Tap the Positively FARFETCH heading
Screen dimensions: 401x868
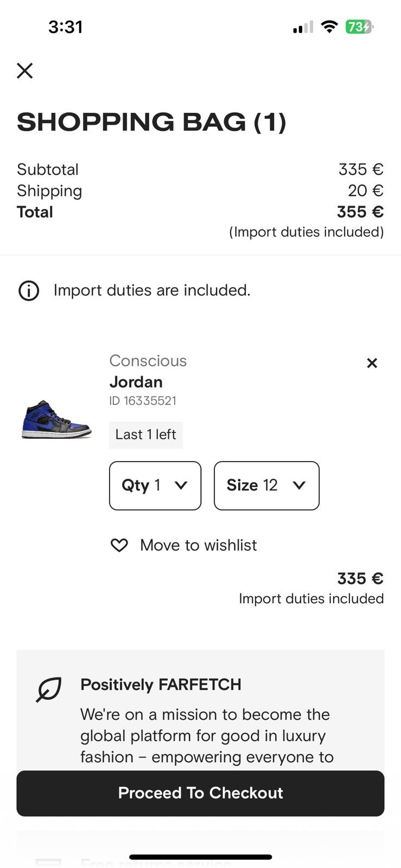[161, 685]
